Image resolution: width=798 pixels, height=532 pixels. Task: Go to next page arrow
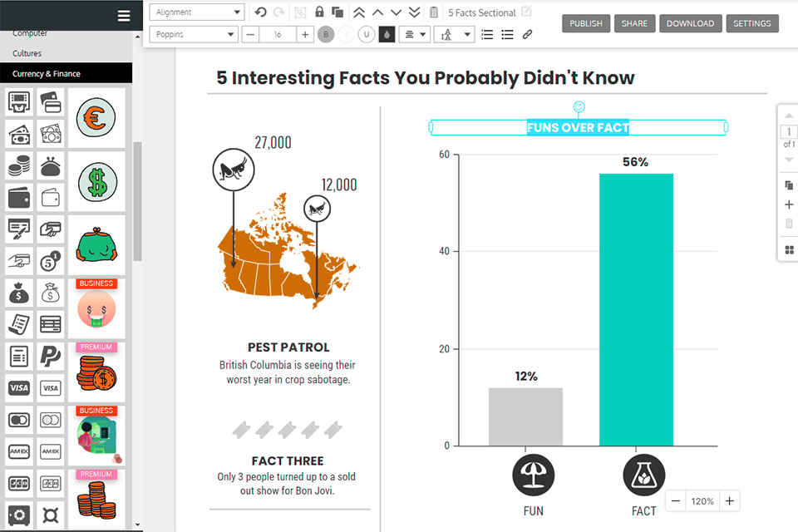[x=789, y=160]
